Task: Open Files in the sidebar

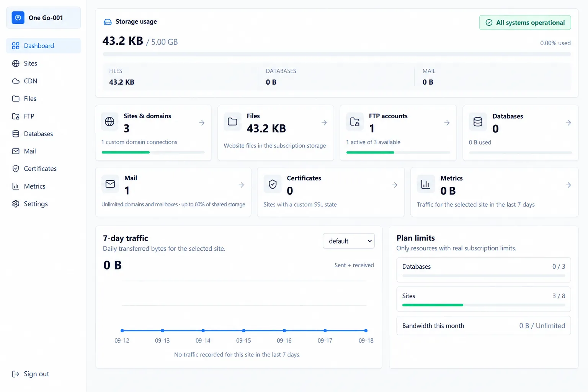Action: click(x=44, y=99)
